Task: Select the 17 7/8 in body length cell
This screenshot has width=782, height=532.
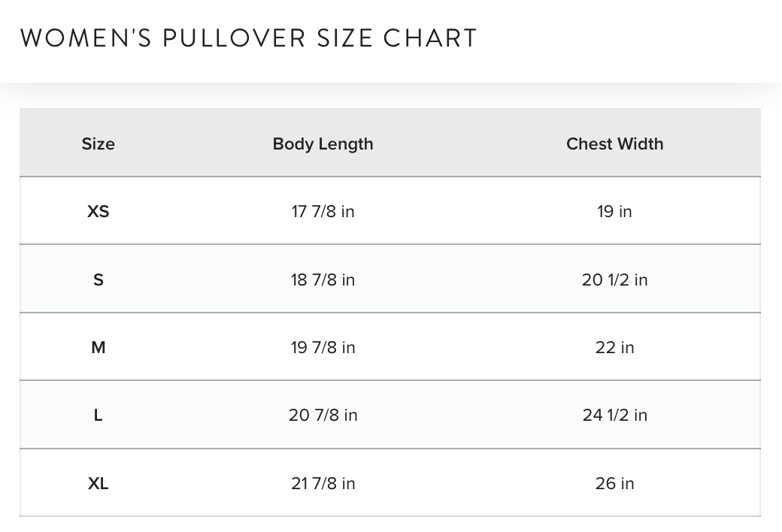Action: pyautogui.click(x=323, y=212)
